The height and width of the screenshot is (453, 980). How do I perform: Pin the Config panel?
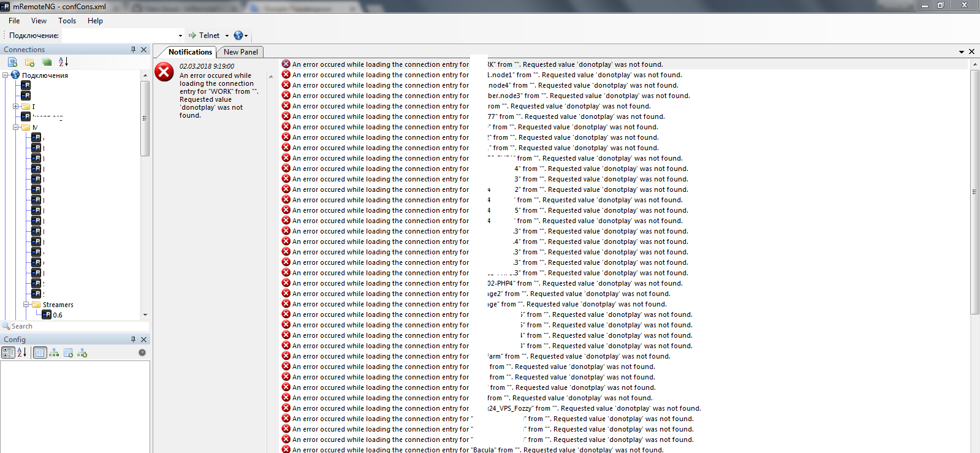click(133, 340)
